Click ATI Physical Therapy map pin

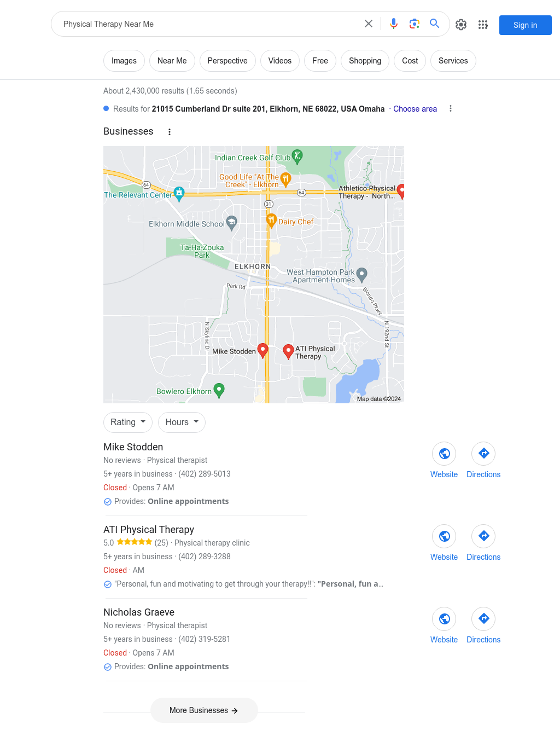click(x=288, y=351)
